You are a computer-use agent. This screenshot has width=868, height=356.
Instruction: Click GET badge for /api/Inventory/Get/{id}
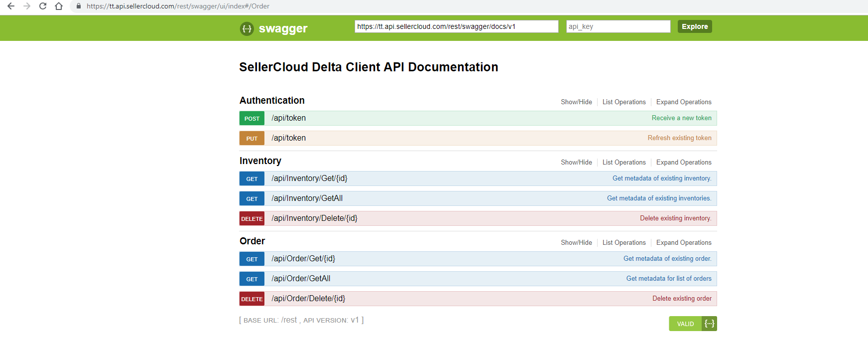click(252, 178)
